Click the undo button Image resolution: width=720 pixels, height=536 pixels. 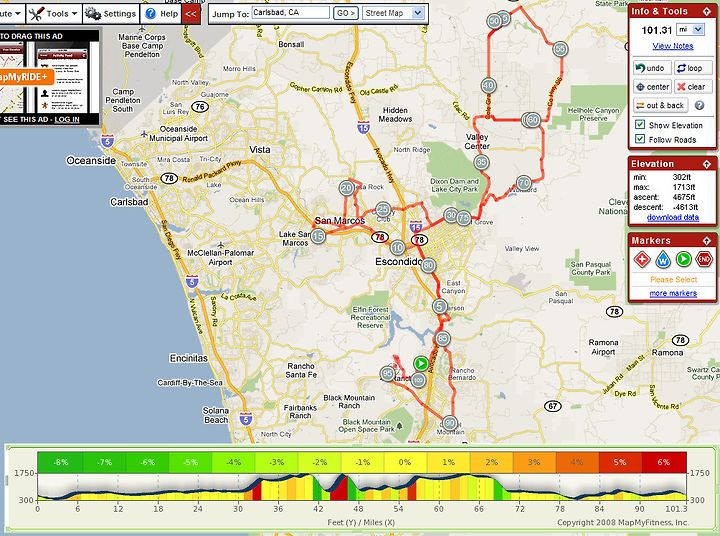[652, 68]
